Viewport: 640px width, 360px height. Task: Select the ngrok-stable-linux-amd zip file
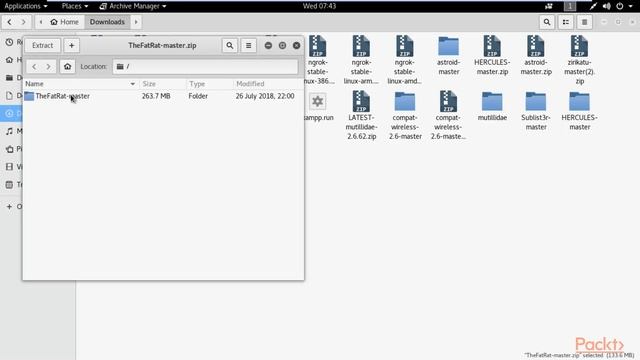[x=404, y=60]
